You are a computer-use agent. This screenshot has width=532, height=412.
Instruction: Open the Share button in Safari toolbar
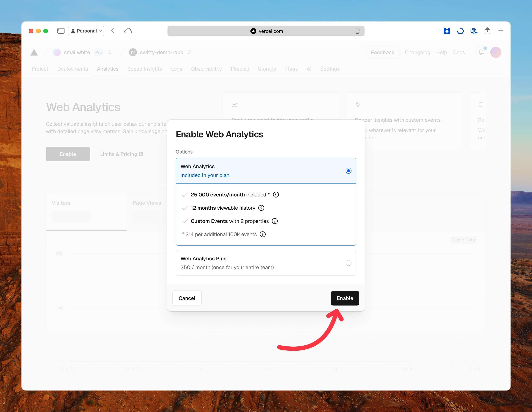(487, 31)
